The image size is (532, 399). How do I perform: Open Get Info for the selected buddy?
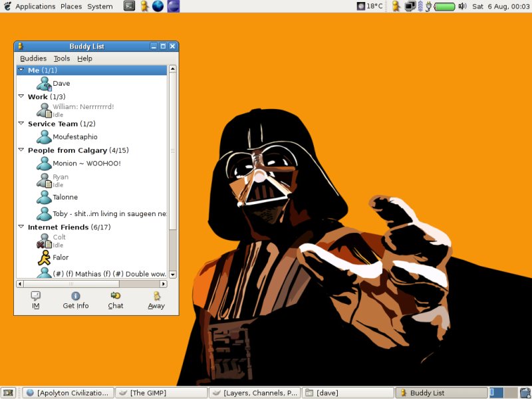tap(76, 300)
